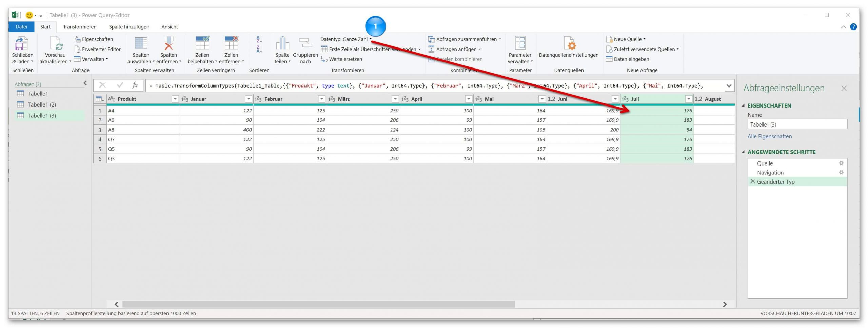Click the Gruppieren nach icon
This screenshot has width=868, height=328.
(x=305, y=43)
